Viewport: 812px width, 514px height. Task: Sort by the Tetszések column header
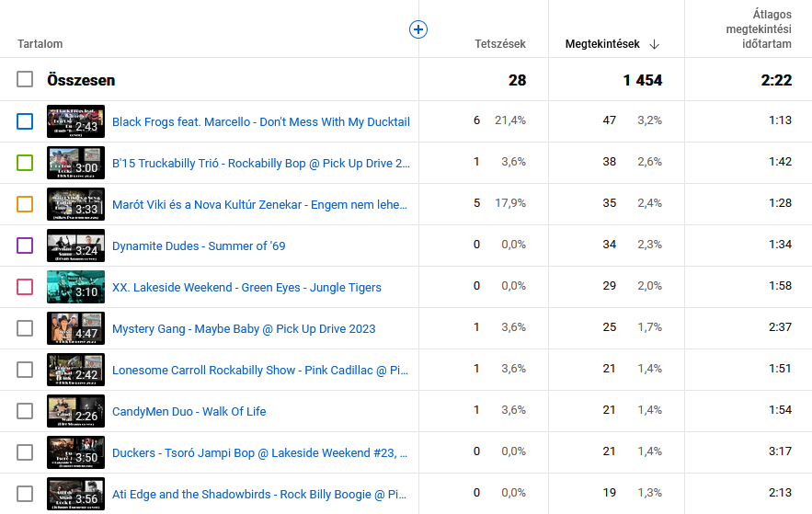[500, 44]
